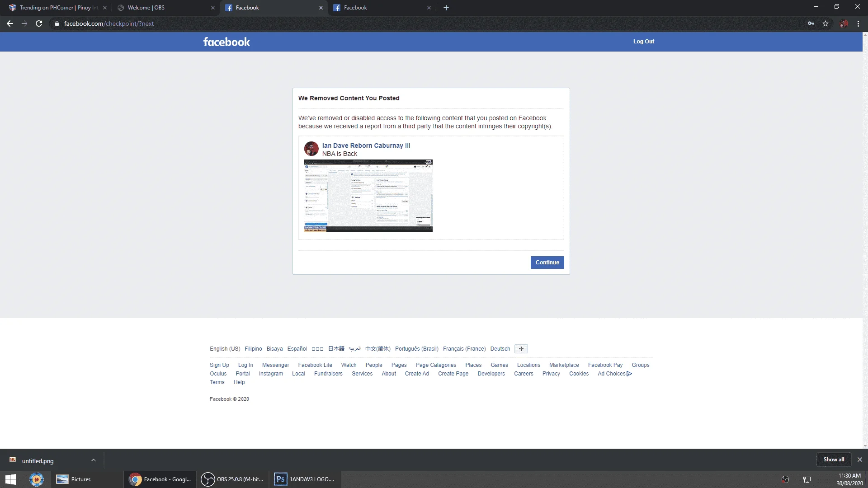The image size is (868, 488).
Task: Open the Games footer link
Action: [499, 365]
